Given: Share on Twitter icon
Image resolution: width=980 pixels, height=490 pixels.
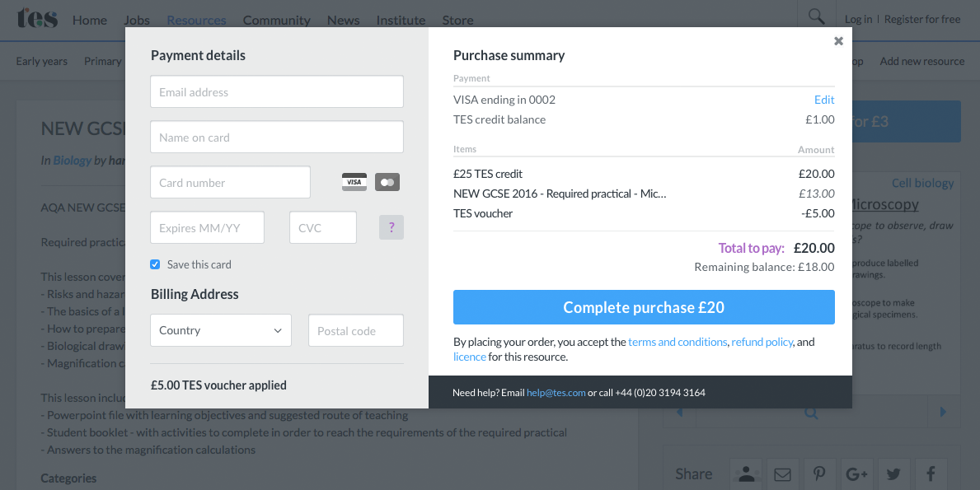Looking at the screenshot, I should (893, 474).
